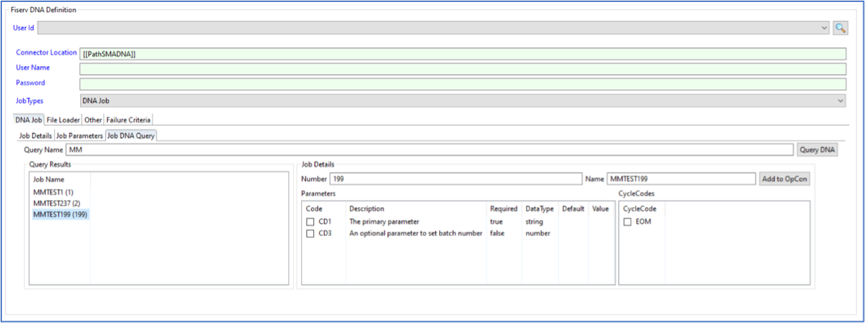The width and height of the screenshot is (868, 325).
Task: Click the Query DNA button
Action: coord(817,150)
